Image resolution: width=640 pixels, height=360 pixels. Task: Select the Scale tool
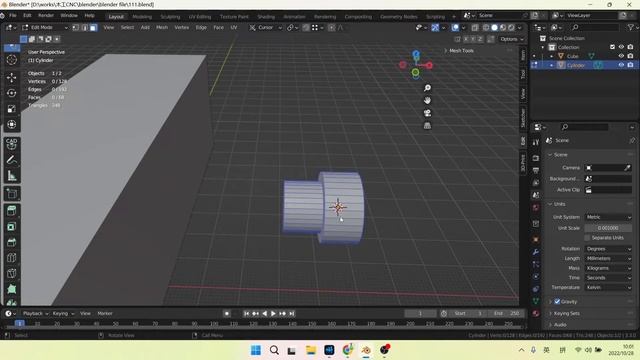tap(11, 109)
